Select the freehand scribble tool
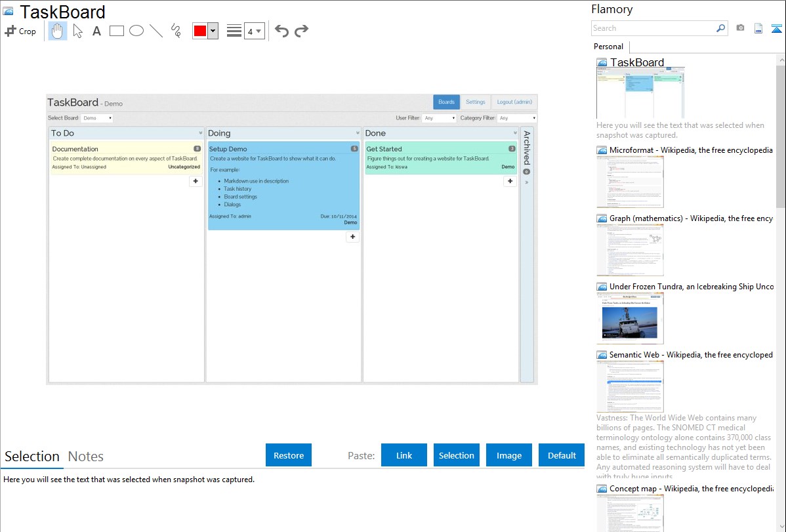 [x=176, y=31]
